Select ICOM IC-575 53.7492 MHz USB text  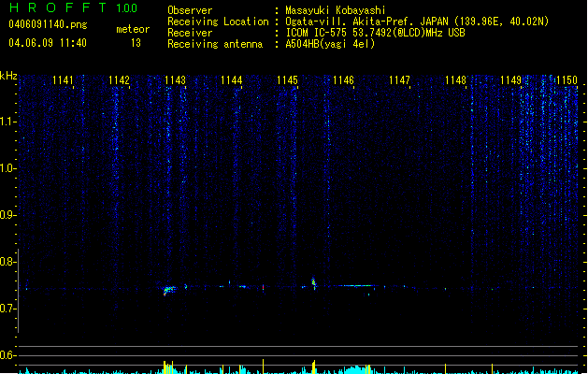tap(375, 33)
